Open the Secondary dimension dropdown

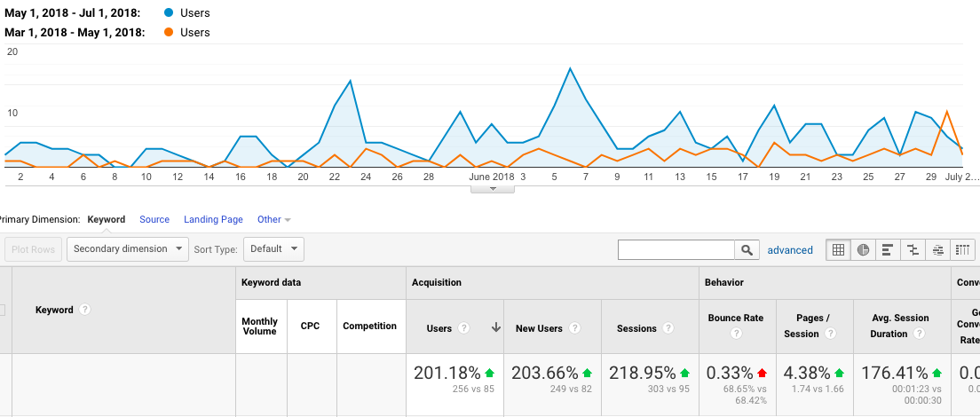[128, 248]
